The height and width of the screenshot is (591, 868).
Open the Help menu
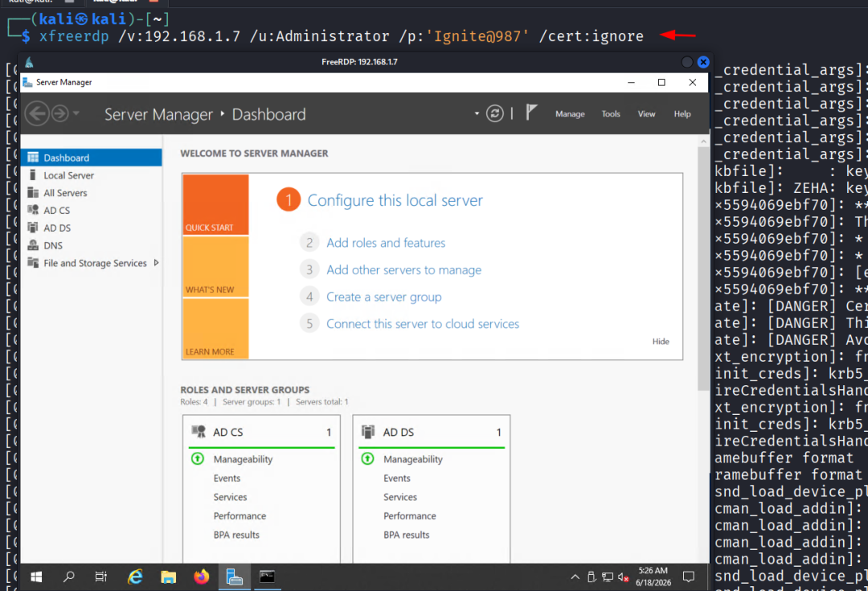[x=682, y=113]
